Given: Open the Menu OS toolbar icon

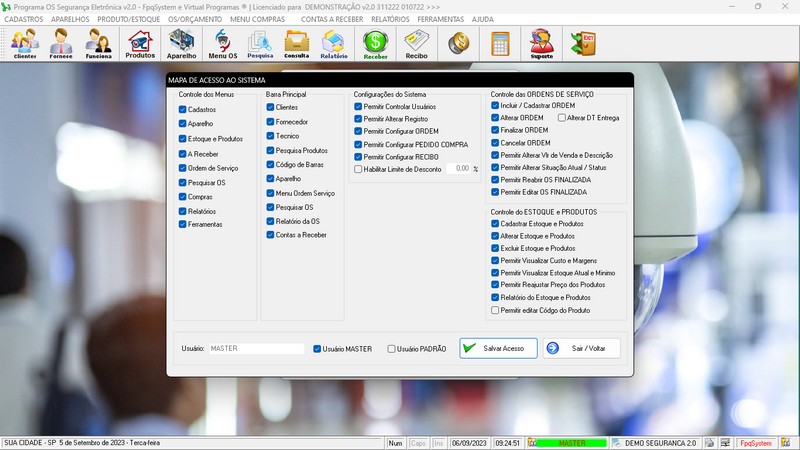Looking at the screenshot, I should tap(222, 44).
